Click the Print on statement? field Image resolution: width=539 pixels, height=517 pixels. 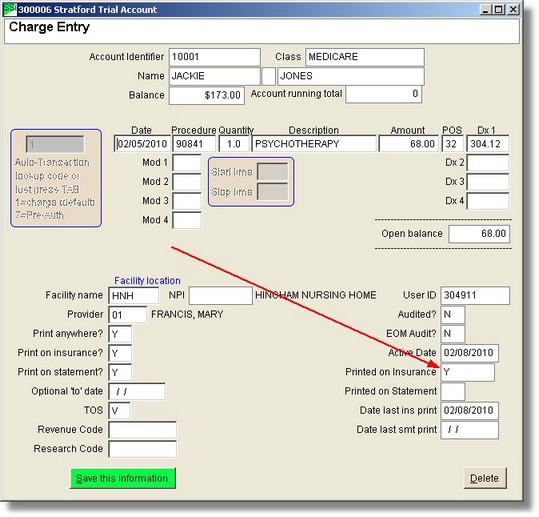click(x=120, y=373)
